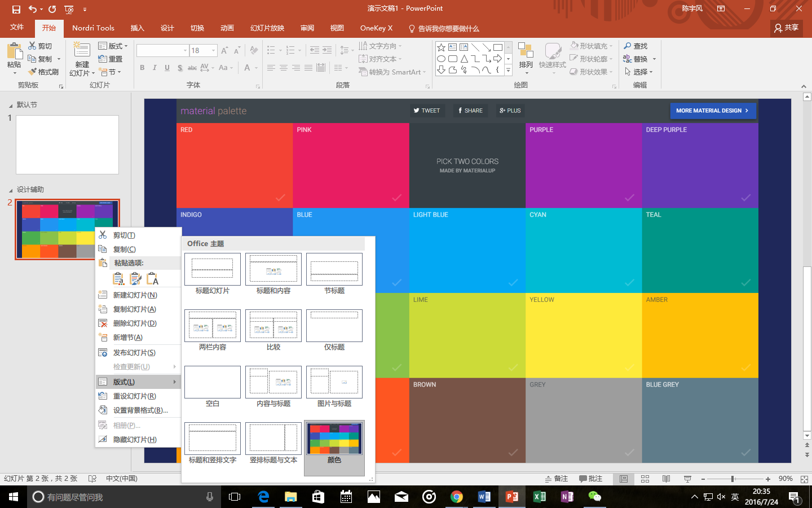
Task: Collapse the 默认节 section in slide panel
Action: tap(10, 106)
